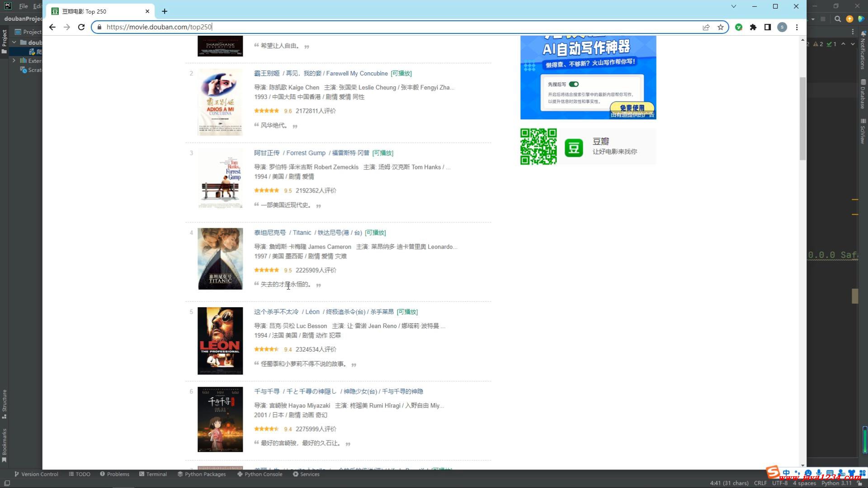Reload the Douban Top 250 page
This screenshot has width=868, height=488.
point(81,27)
